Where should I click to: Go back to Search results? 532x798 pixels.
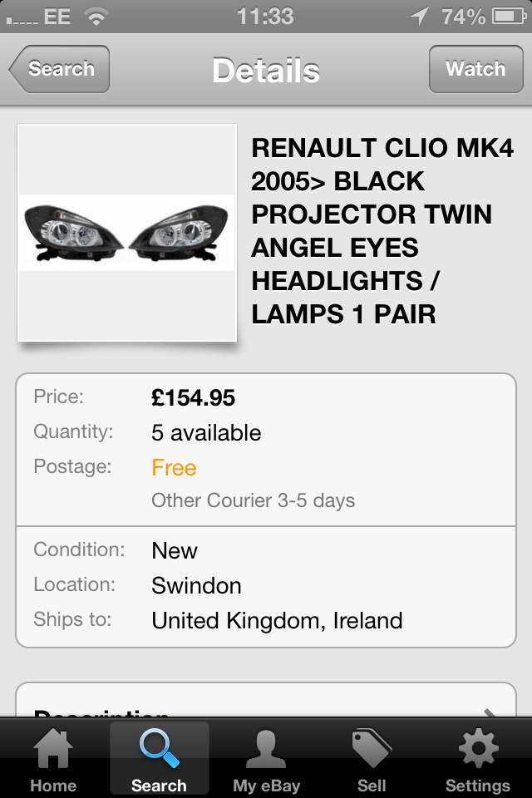[60, 69]
